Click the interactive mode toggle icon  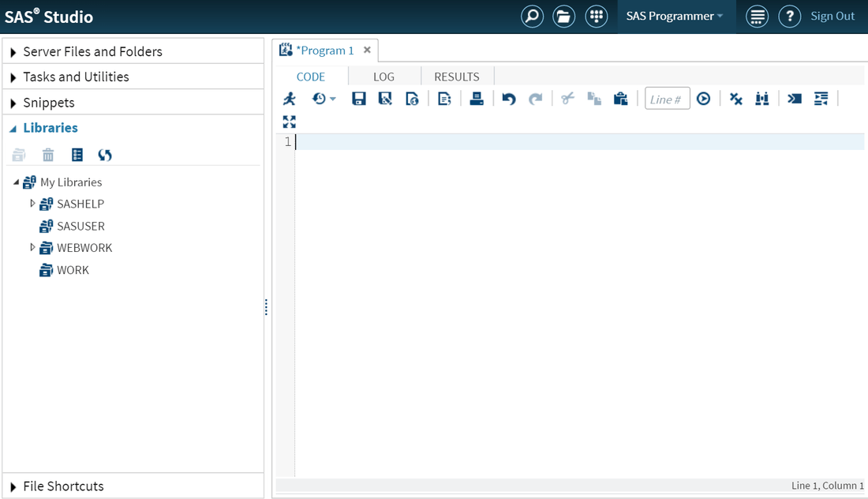(x=795, y=99)
